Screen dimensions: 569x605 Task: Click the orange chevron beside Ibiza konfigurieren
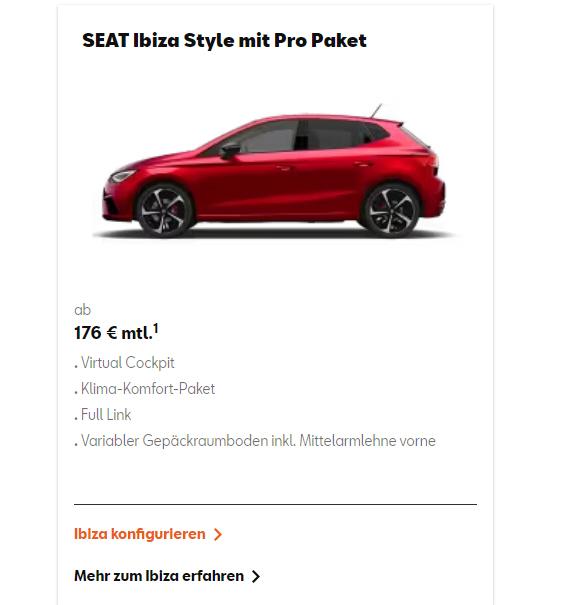click(x=218, y=534)
